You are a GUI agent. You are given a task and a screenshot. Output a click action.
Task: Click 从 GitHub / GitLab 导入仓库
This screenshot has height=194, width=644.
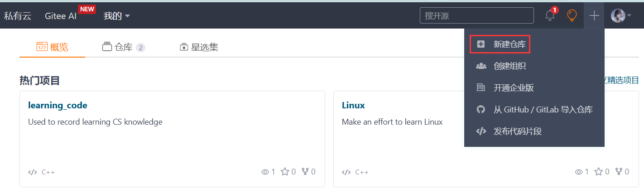543,110
